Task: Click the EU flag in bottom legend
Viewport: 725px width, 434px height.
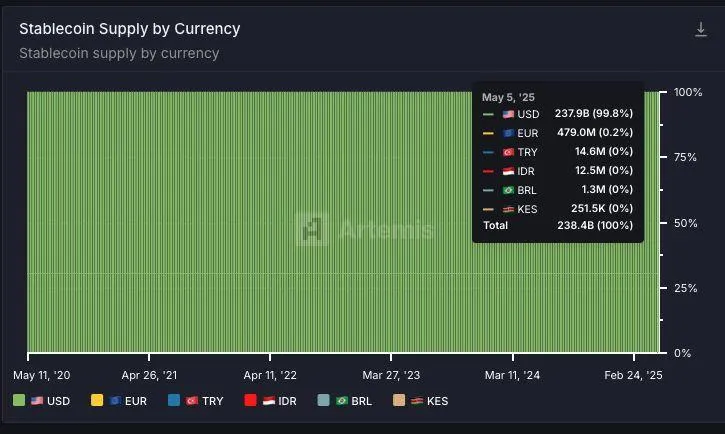Action: coord(115,401)
